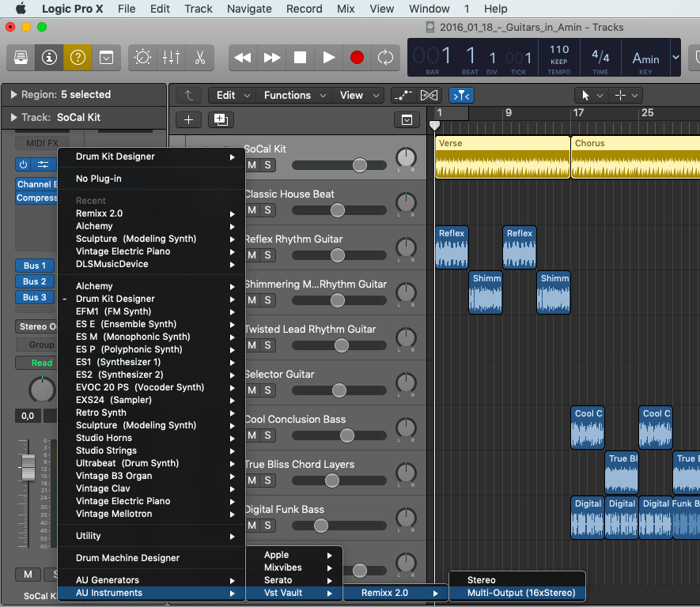Screen dimensions: 700x607
Task: Open the Apple menu
Action: pyautogui.click(x=20, y=9)
